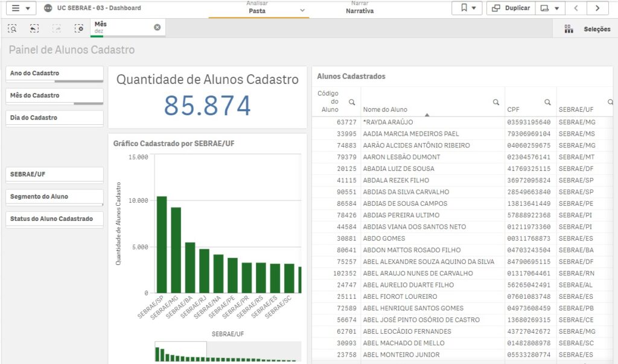Viewport: 618px width, 364px height.
Task: Search in the CPF column
Action: point(547,102)
